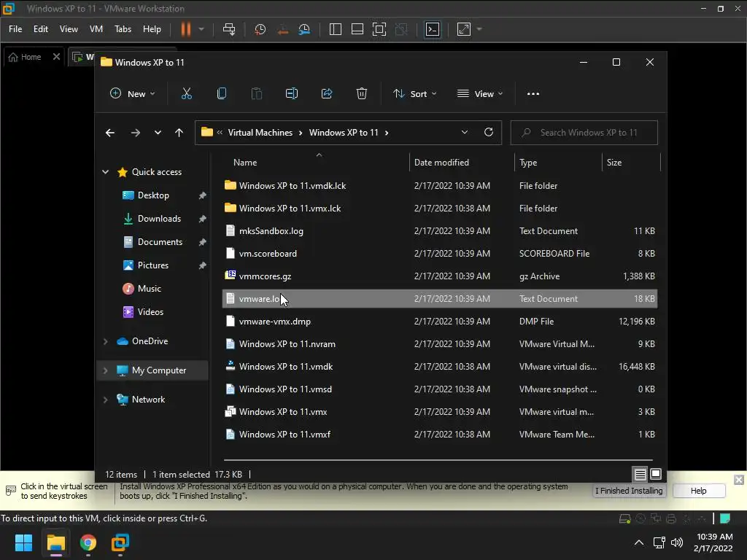This screenshot has width=747, height=560.
Task: Open recent locations chevron dropdown
Action: click(158, 133)
